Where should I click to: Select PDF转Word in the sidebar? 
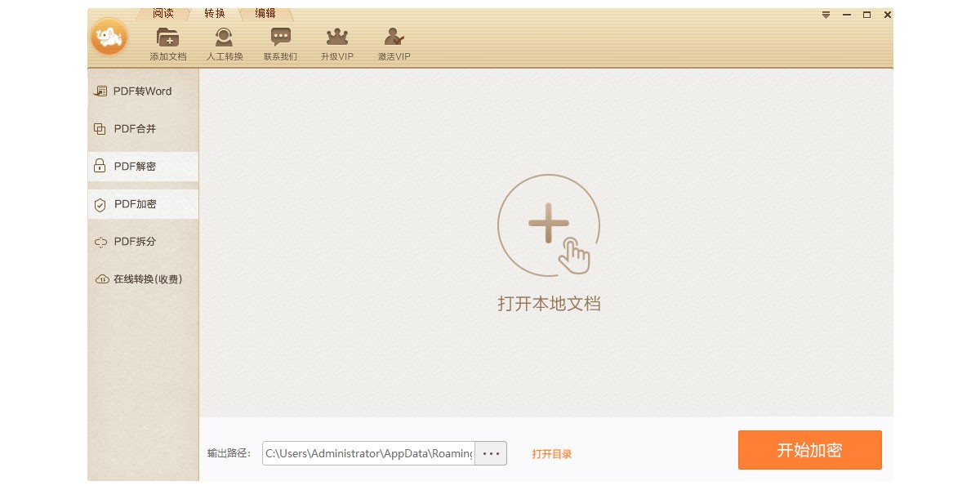pyautogui.click(x=143, y=91)
